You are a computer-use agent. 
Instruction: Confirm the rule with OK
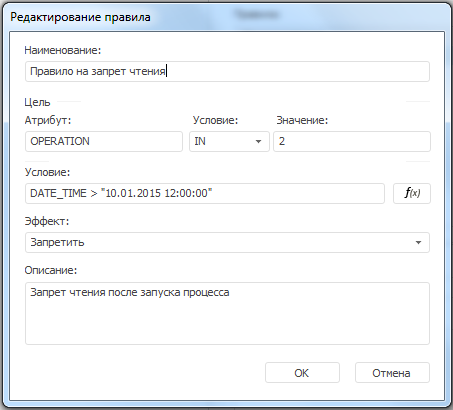302,373
